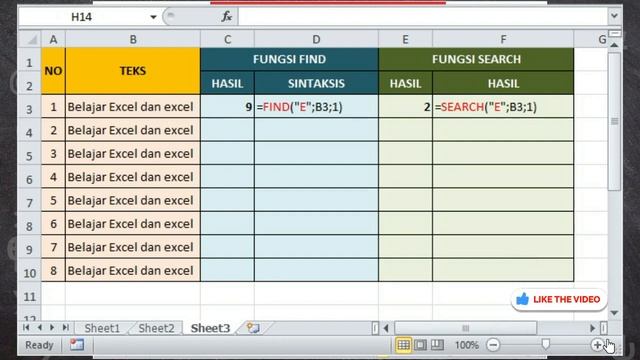Click the macro record status icon
The width and height of the screenshot is (640, 360).
pyautogui.click(x=77, y=345)
